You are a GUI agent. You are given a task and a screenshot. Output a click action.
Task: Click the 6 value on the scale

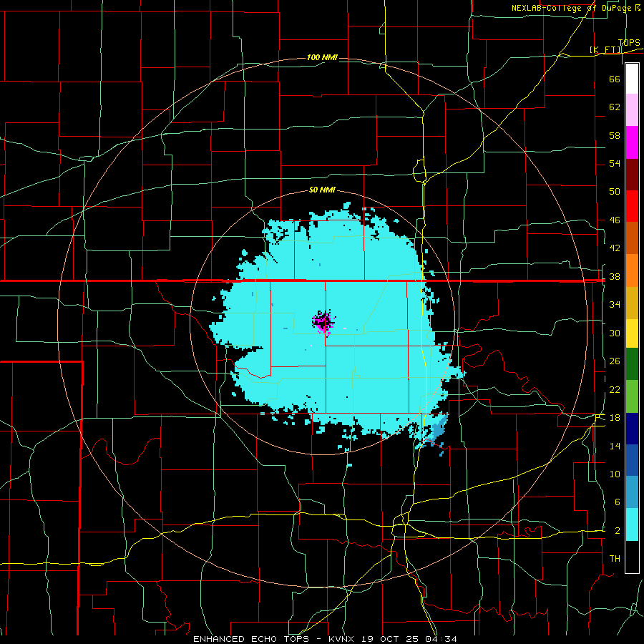pyautogui.click(x=617, y=502)
